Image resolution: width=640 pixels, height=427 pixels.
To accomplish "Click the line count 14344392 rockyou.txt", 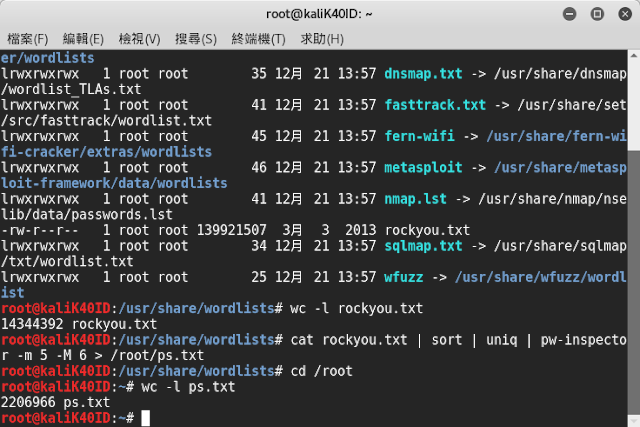I will point(79,325).
